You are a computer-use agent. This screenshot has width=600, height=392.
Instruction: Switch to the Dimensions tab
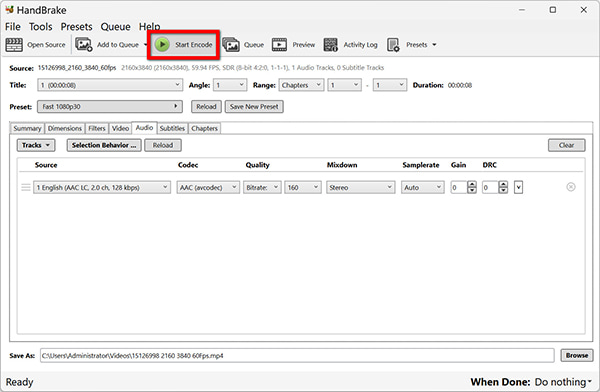pyautogui.click(x=65, y=128)
